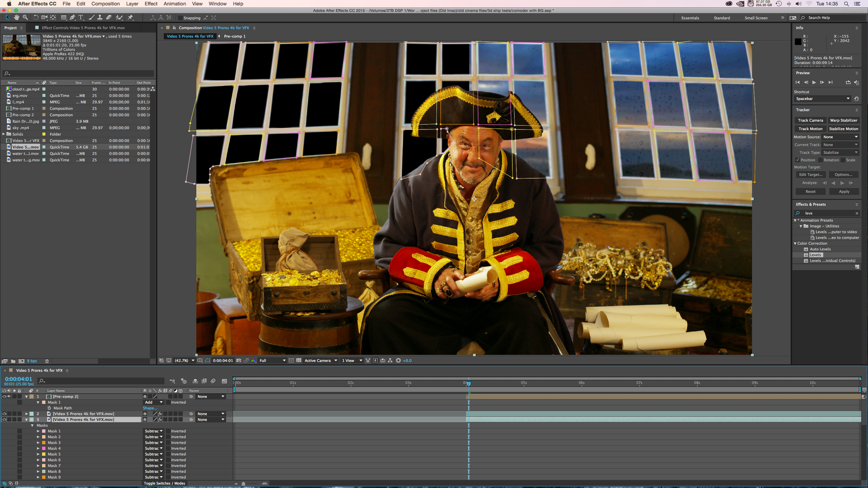
Task: Select the Hand tool in the toolbar
Action: [x=16, y=18]
